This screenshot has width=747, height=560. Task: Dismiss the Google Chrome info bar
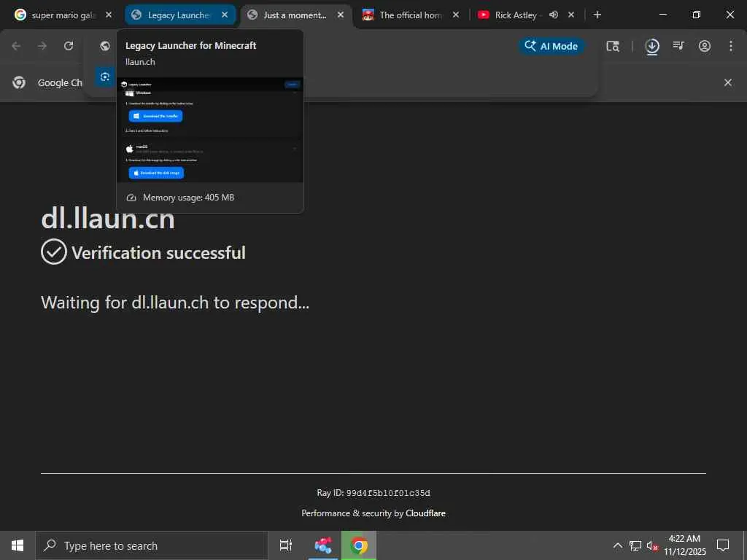coord(728,82)
